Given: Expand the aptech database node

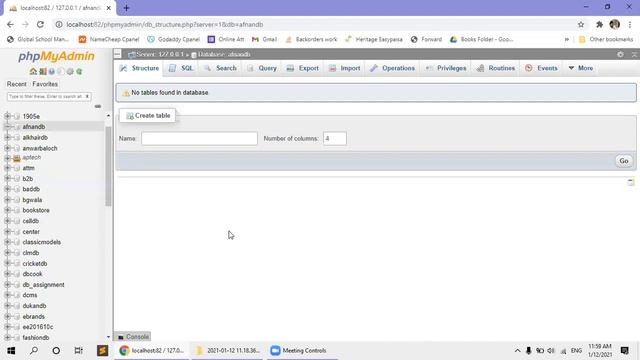Looking at the screenshot, I should click(x=7, y=158).
